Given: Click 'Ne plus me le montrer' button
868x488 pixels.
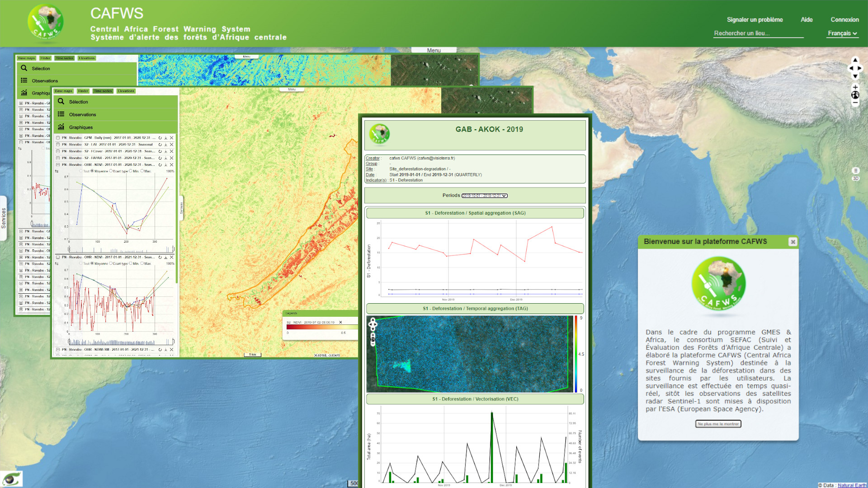Looking at the screenshot, I should click(718, 424).
